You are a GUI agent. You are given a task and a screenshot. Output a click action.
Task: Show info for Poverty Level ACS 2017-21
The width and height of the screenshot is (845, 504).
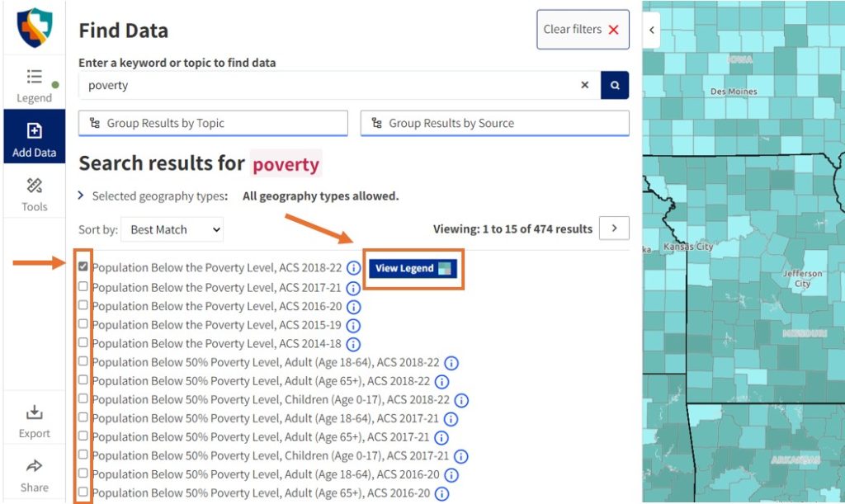353,288
